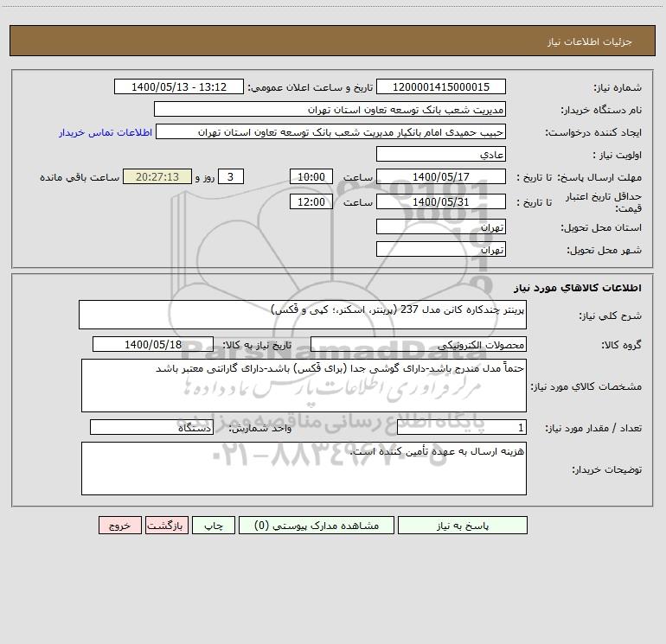The image size is (666, 644).
Task: Click the توضیحات خریدار label
Action: pyautogui.click(x=607, y=469)
